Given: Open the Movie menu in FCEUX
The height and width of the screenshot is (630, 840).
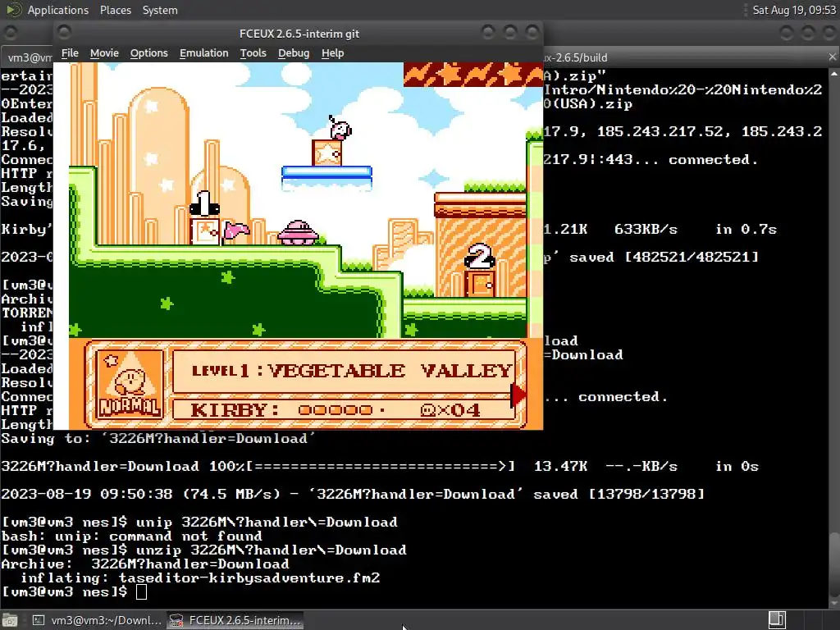Looking at the screenshot, I should [x=104, y=53].
